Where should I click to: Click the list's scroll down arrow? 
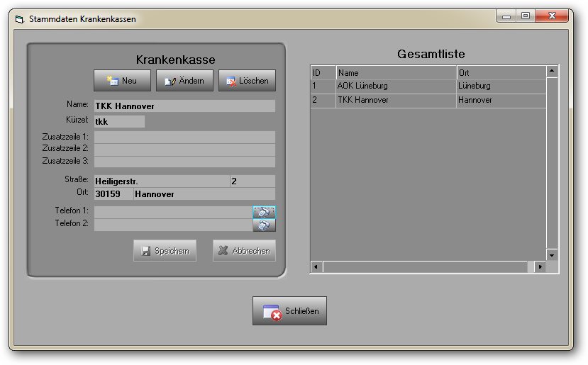click(x=552, y=255)
